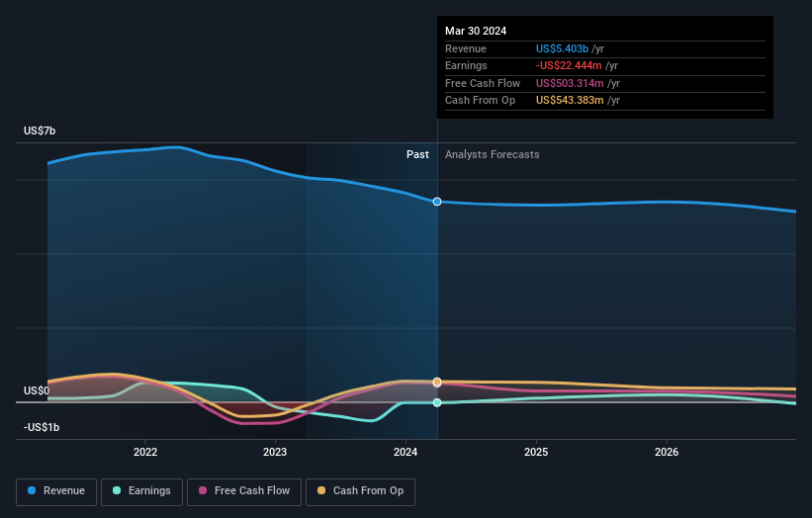Click the -US$22.444m earnings value
The height and width of the screenshot is (518, 812).
(x=569, y=65)
